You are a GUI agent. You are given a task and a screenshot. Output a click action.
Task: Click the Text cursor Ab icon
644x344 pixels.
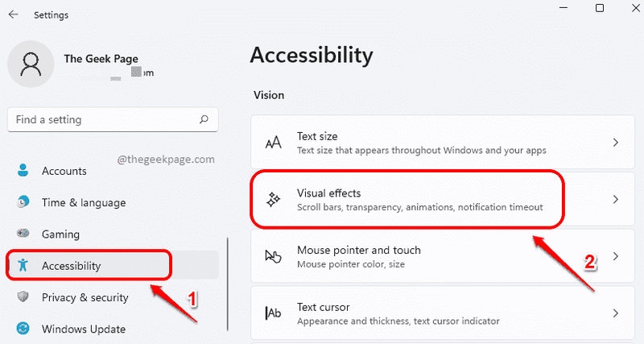[x=273, y=313]
